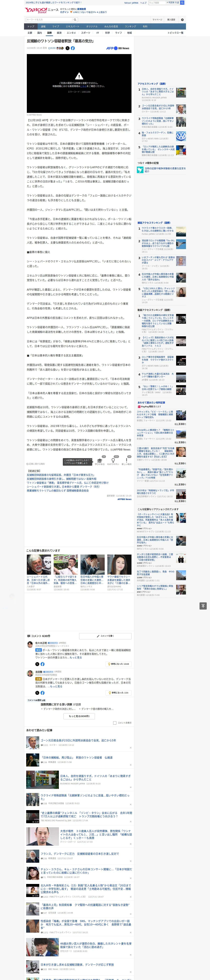Image resolution: width=210 pixels, height=980 pixels.
Task: Click the コメントを書く button
Action: [105, 636]
